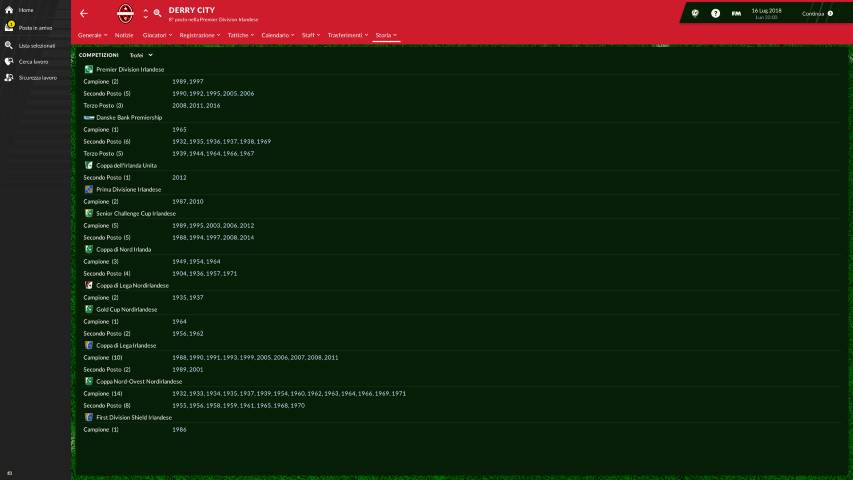The height and width of the screenshot is (480, 853).
Task: Open the Tattiche dropdown menu
Action: pos(241,35)
